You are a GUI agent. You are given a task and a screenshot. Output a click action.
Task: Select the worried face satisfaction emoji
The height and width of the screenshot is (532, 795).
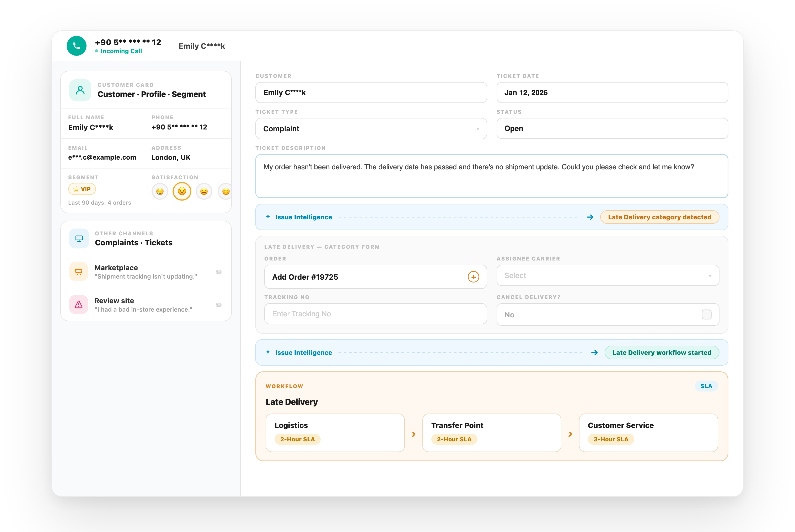tap(182, 191)
